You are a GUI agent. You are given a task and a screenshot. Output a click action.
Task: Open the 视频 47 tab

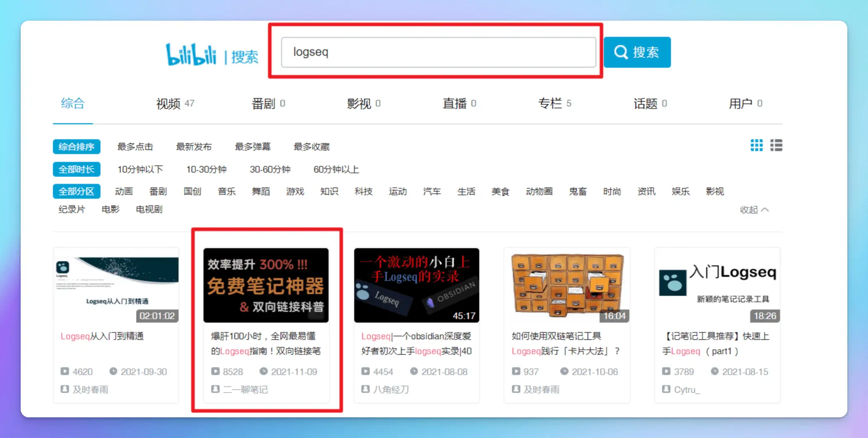click(175, 103)
